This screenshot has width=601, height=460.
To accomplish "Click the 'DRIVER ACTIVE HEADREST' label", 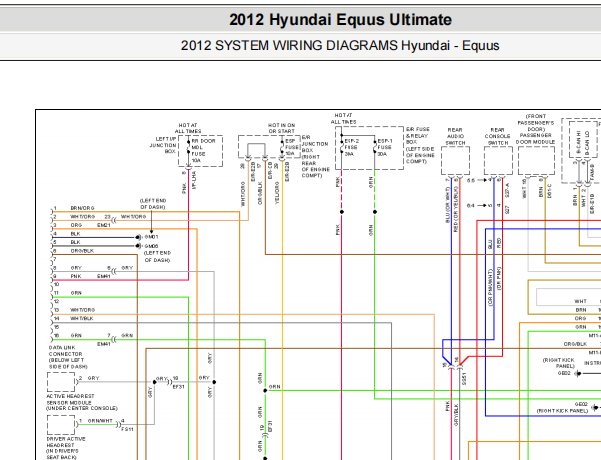I will click(66, 442).
